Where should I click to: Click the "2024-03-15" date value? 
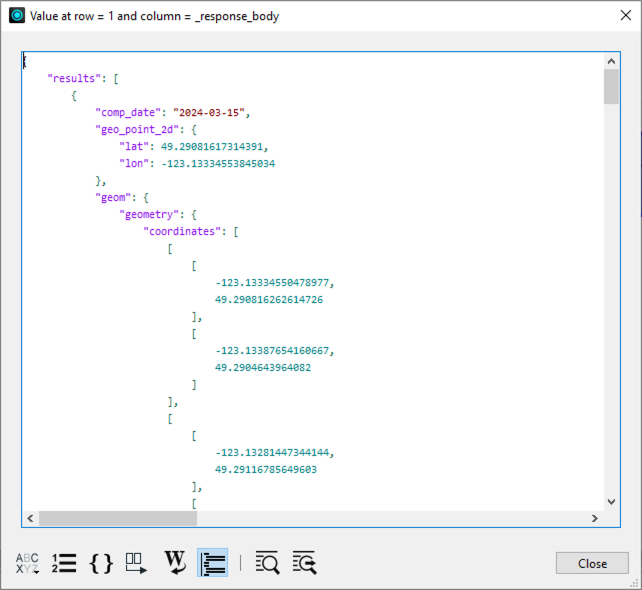pyautogui.click(x=209, y=113)
